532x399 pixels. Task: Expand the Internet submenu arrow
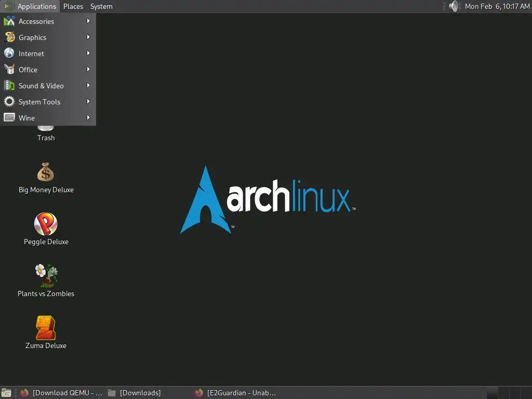[x=88, y=54]
